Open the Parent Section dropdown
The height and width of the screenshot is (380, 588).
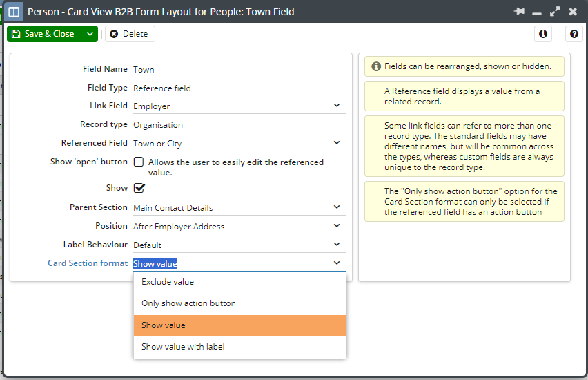click(x=239, y=207)
